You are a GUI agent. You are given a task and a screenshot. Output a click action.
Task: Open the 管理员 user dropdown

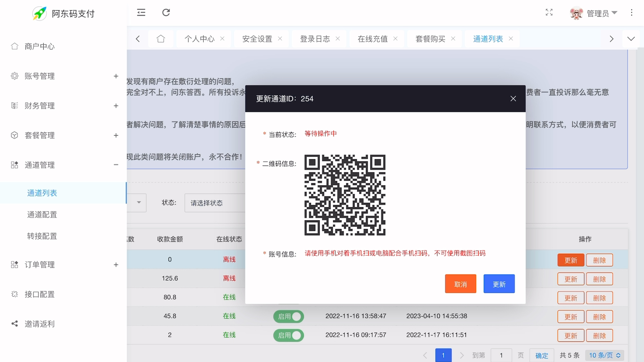pos(602,13)
